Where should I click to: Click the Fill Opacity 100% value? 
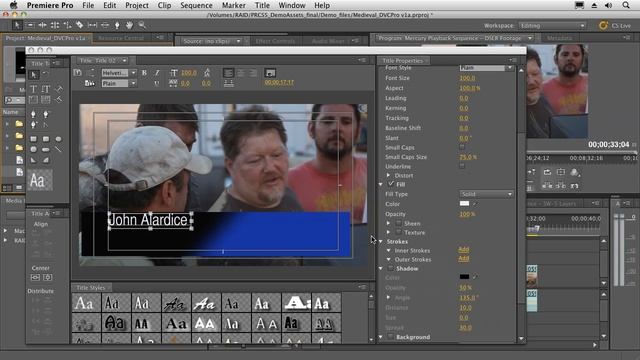click(x=467, y=214)
